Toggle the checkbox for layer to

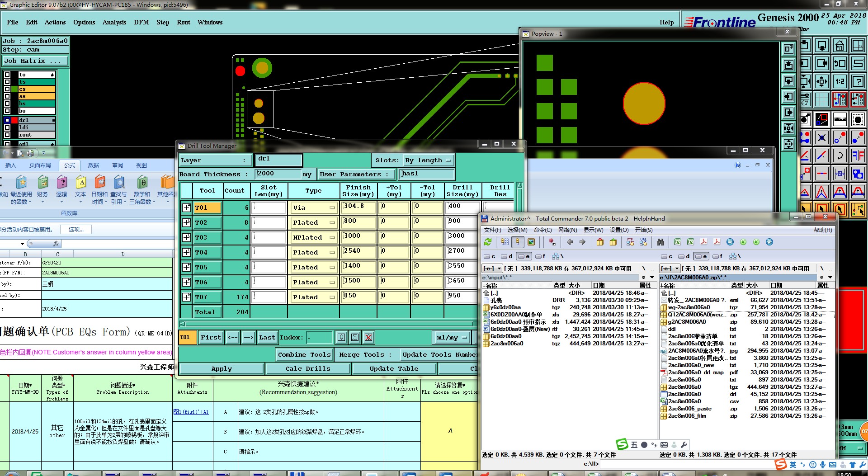(7, 75)
